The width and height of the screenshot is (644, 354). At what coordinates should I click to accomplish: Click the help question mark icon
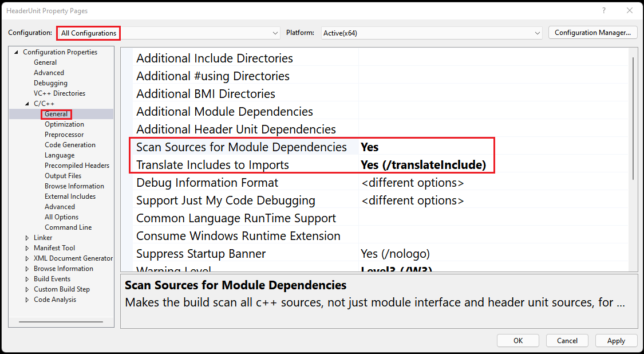click(603, 11)
